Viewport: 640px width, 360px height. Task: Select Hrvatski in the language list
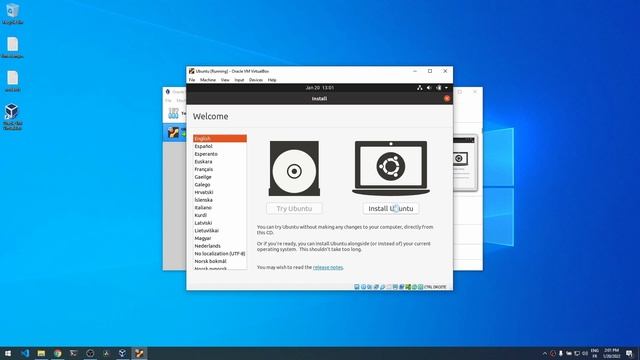[x=220, y=192]
